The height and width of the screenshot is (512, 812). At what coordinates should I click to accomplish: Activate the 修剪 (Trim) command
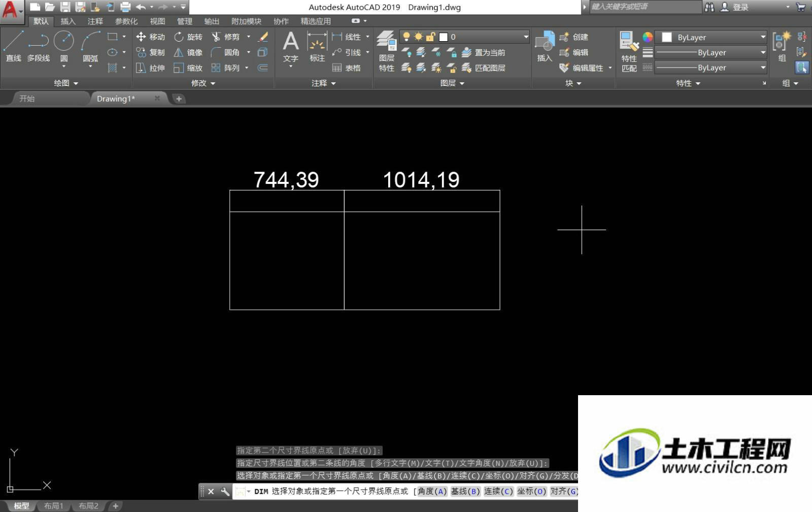[226, 37]
